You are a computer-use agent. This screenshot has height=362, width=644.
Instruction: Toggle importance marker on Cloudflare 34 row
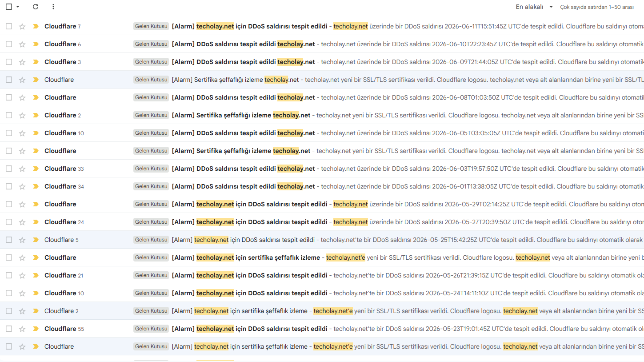(x=36, y=186)
